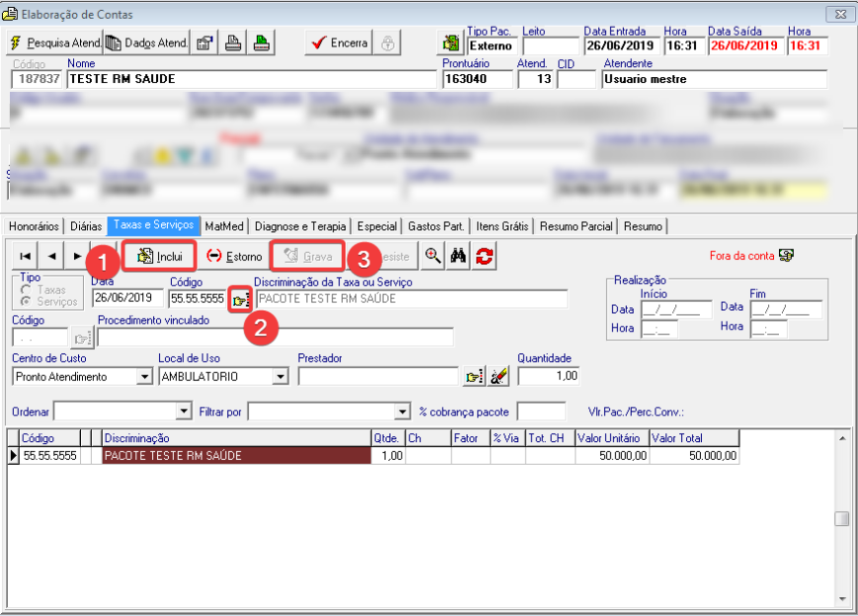Click the Nome field TESTE RM SAUDE
The image size is (858, 616).
pos(252,79)
